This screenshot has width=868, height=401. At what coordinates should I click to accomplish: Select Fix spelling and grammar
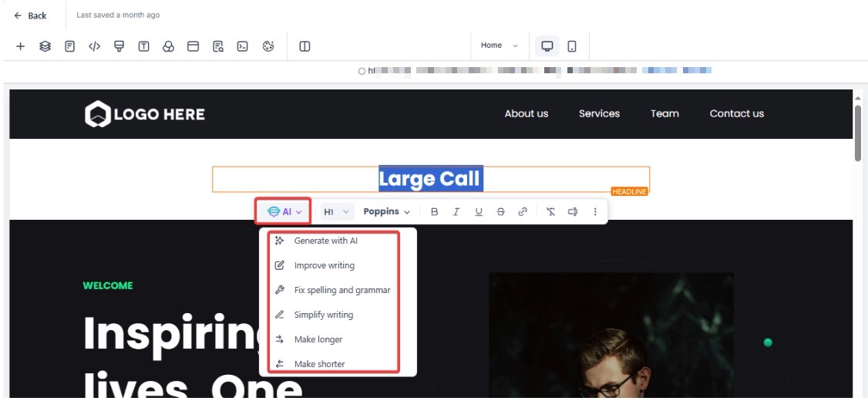coord(341,290)
